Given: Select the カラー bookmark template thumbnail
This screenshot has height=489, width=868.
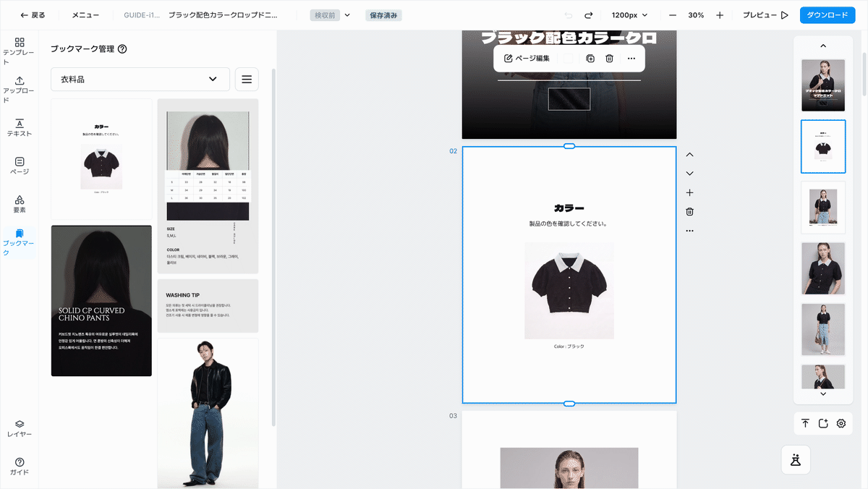Looking at the screenshot, I should 101,159.
